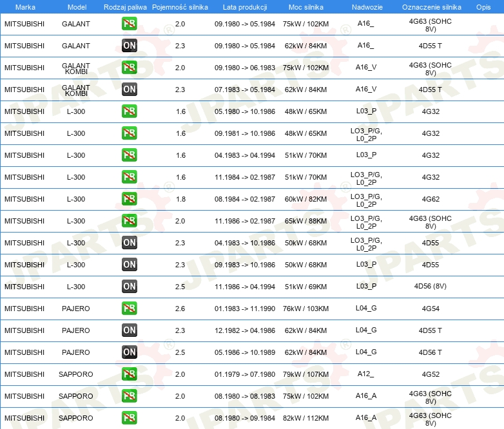Click model PAJERO in 2.6 row
504x429 pixels.
(x=76, y=309)
